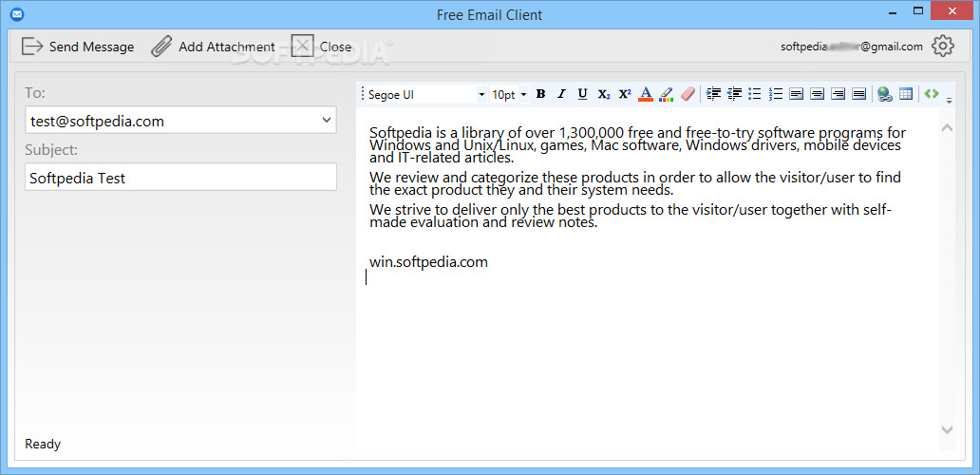Justify the text
This screenshot has width=980, height=475.
coord(859,94)
